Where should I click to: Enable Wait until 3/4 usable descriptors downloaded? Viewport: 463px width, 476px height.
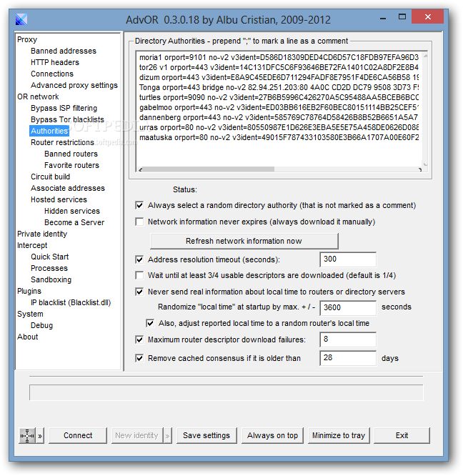139,276
